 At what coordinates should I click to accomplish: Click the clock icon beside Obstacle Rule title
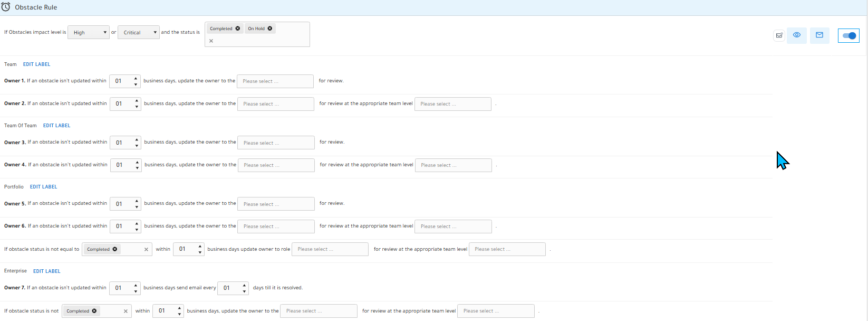pyautogui.click(x=6, y=7)
